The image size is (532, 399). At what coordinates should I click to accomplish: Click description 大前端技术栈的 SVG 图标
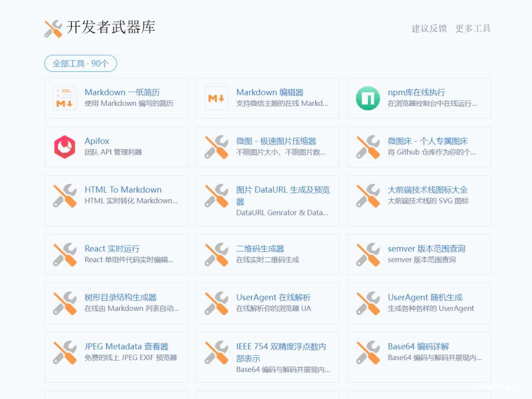pos(428,201)
